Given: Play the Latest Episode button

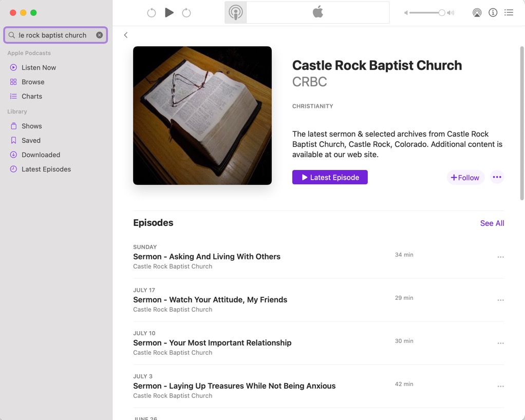Looking at the screenshot, I should click(x=330, y=177).
